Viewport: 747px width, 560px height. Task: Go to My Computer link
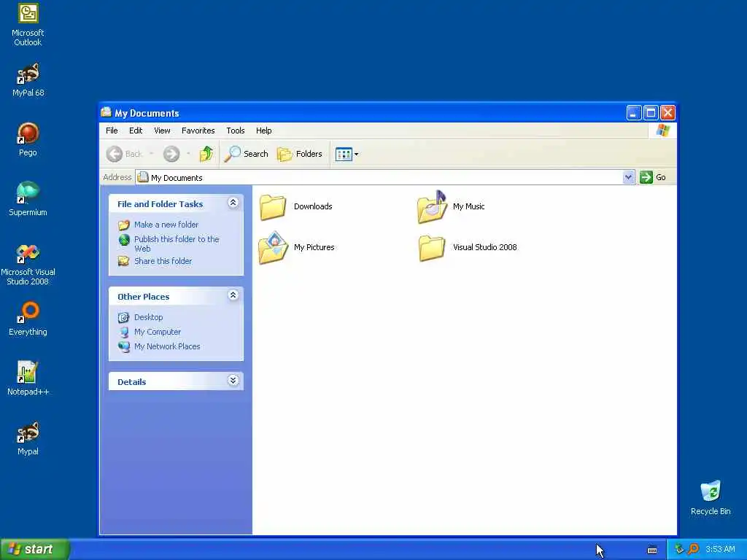[158, 332]
